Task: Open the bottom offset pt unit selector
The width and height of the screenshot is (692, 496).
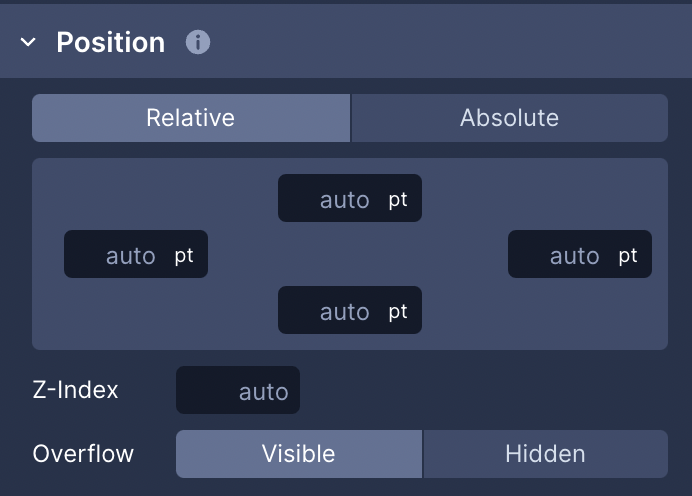Action: 398,312
